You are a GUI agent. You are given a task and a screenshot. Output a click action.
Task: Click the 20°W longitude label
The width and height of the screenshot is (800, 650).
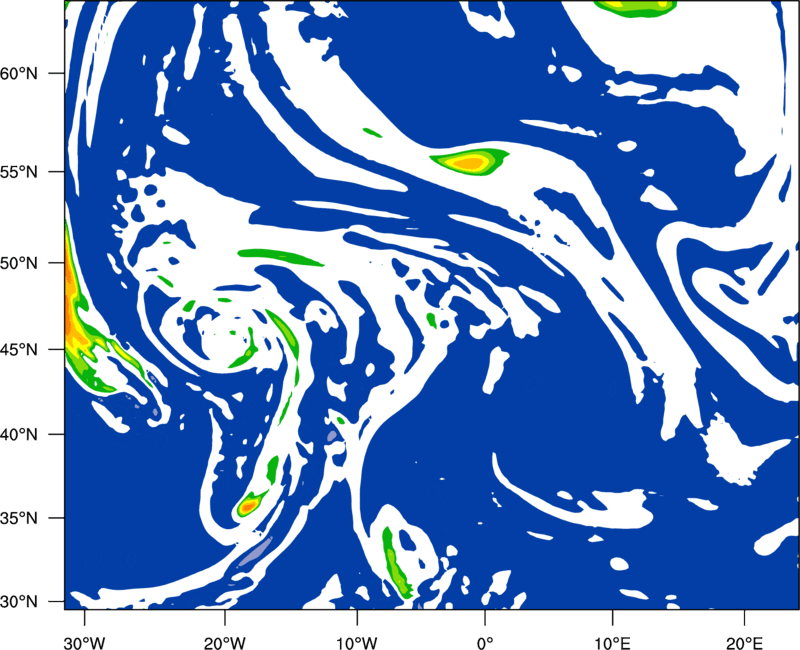(225, 643)
